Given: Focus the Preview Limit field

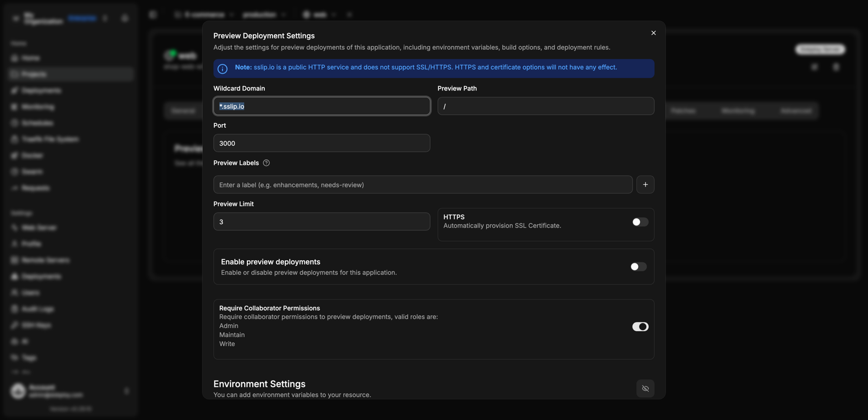Looking at the screenshot, I should click(322, 222).
